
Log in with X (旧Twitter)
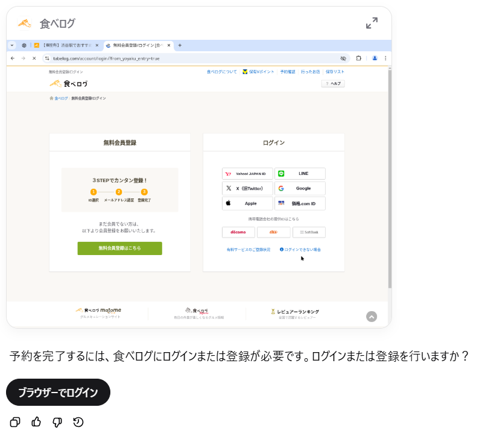click(247, 188)
